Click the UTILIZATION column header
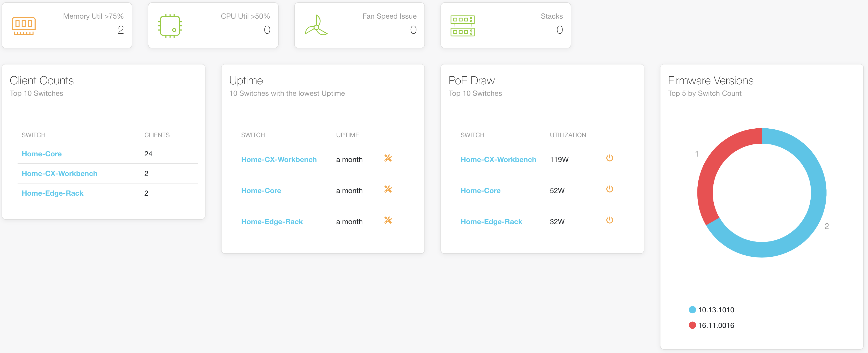 coord(568,135)
